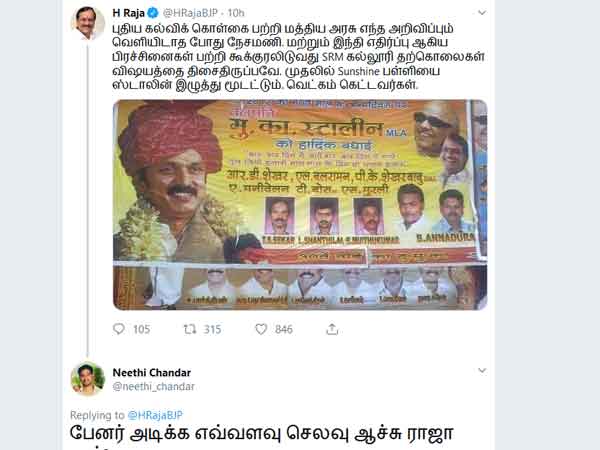
Task: Open the H Raja display name link
Action: pyautogui.click(x=128, y=13)
